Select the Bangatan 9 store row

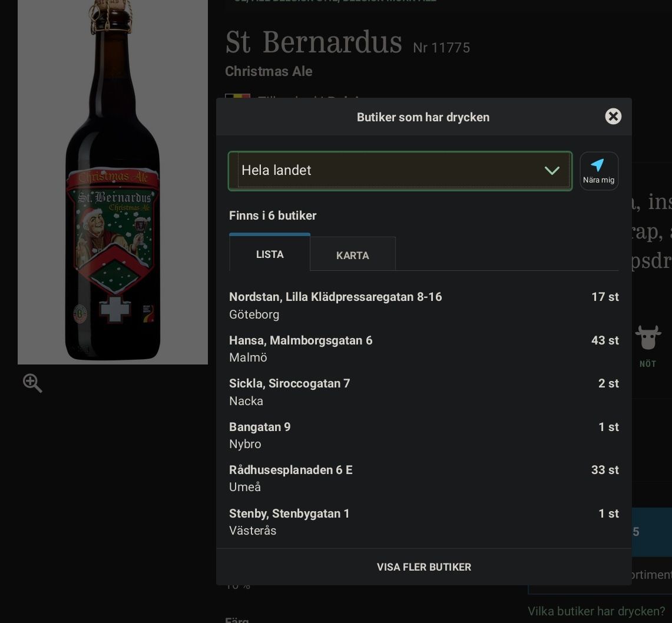coord(423,435)
